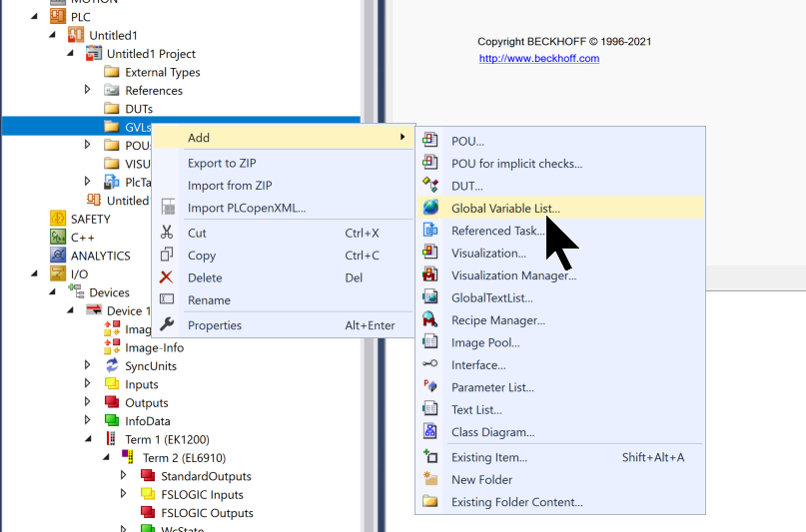Click the Visualization icon in submenu
Screen dimensions: 806x532
430,253
